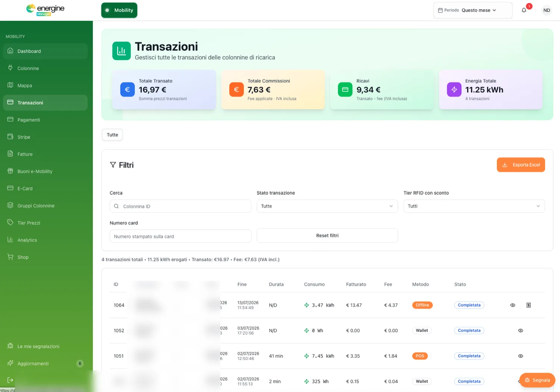Open the Stato transazione dropdown
Viewport: 560px width, 392px height.
tap(327, 206)
